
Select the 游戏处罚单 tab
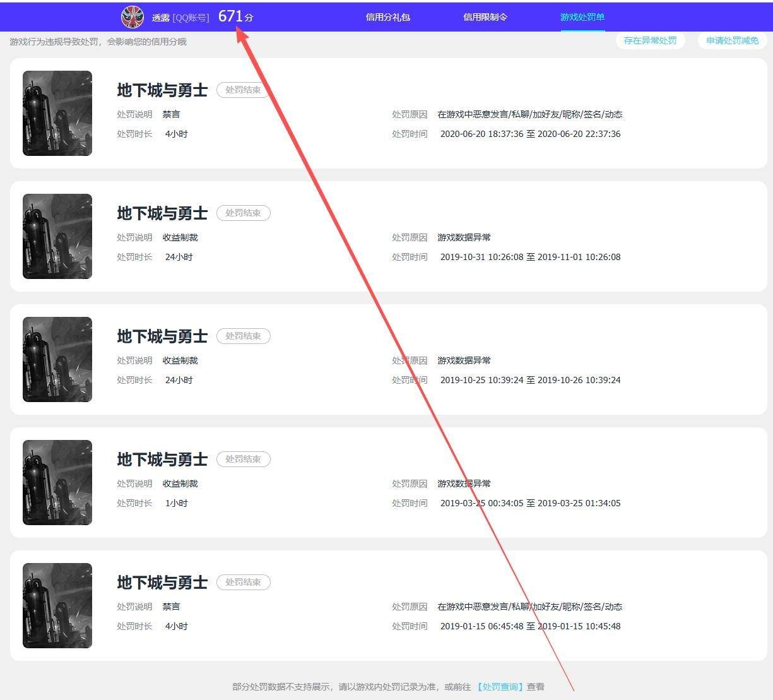coord(582,17)
